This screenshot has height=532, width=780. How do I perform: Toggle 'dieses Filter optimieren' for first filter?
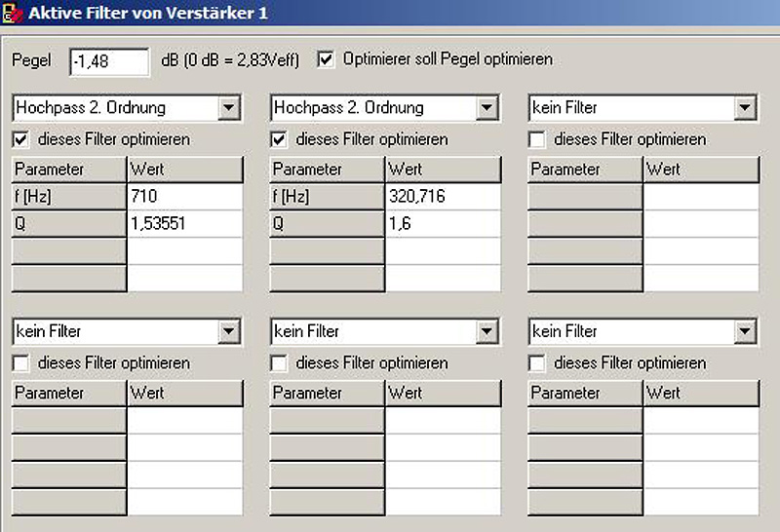21,139
